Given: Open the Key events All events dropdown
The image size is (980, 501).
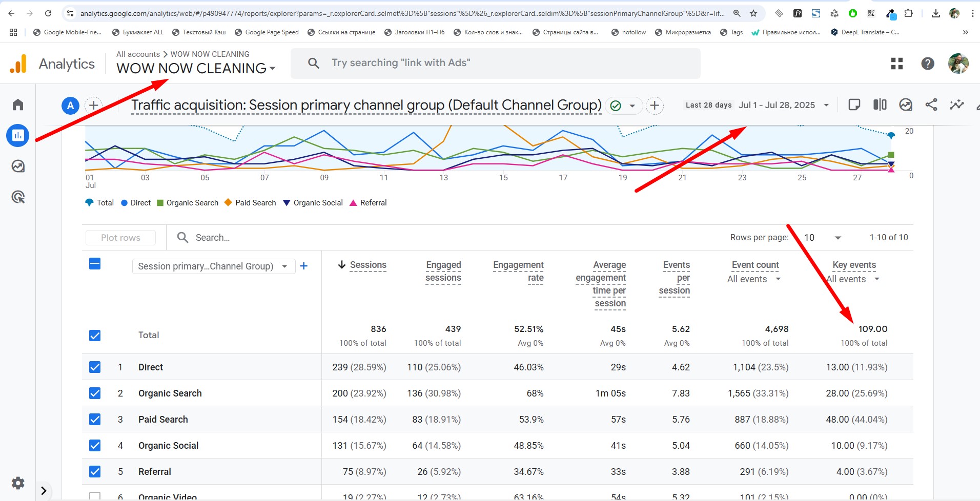Looking at the screenshot, I should pyautogui.click(x=853, y=279).
